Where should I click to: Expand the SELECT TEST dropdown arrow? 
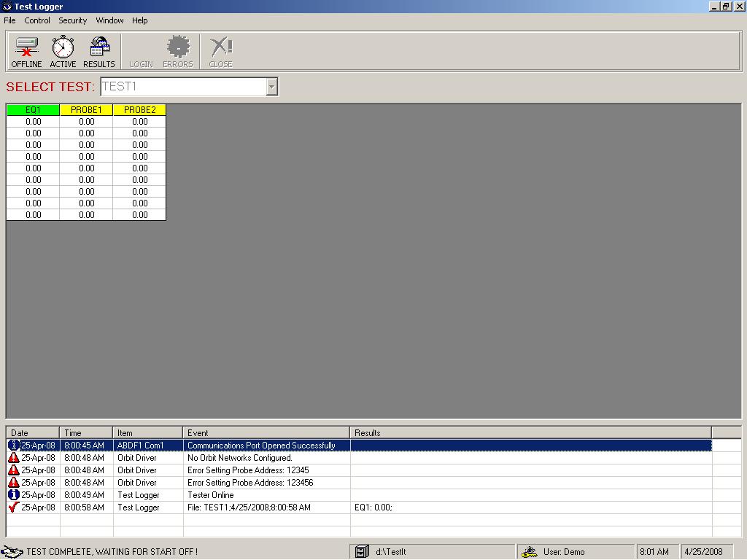271,87
